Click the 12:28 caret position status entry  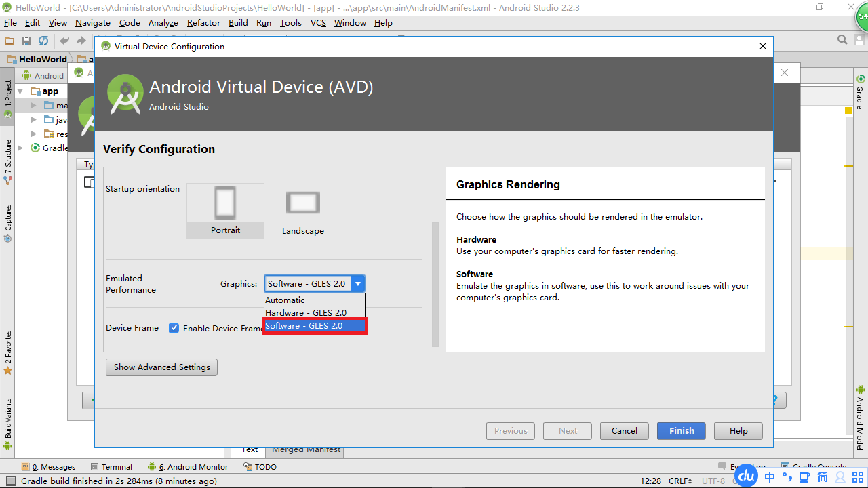[x=650, y=481]
